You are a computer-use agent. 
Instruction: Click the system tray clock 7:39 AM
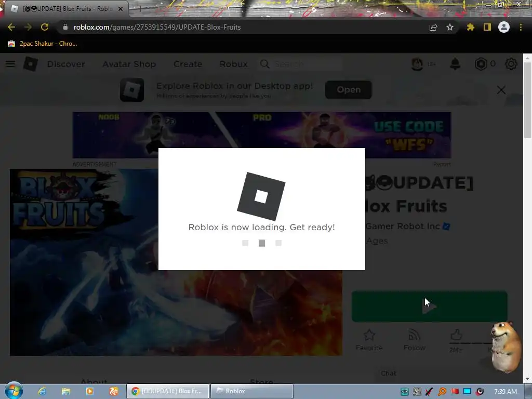[x=506, y=391]
